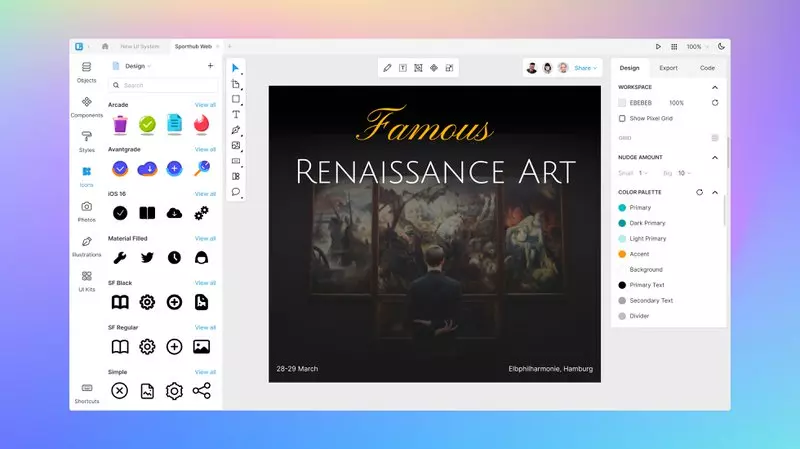
Task: Collapse the Workspace section
Action: (x=715, y=87)
